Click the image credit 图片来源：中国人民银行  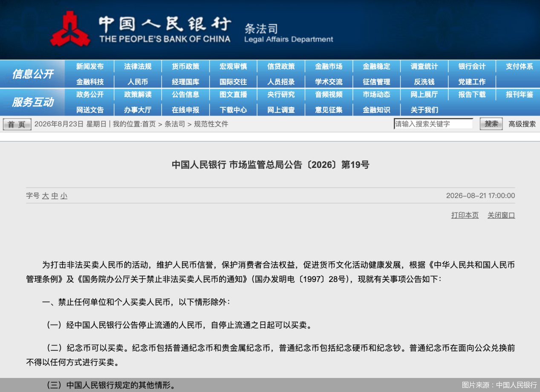coord(500,385)
